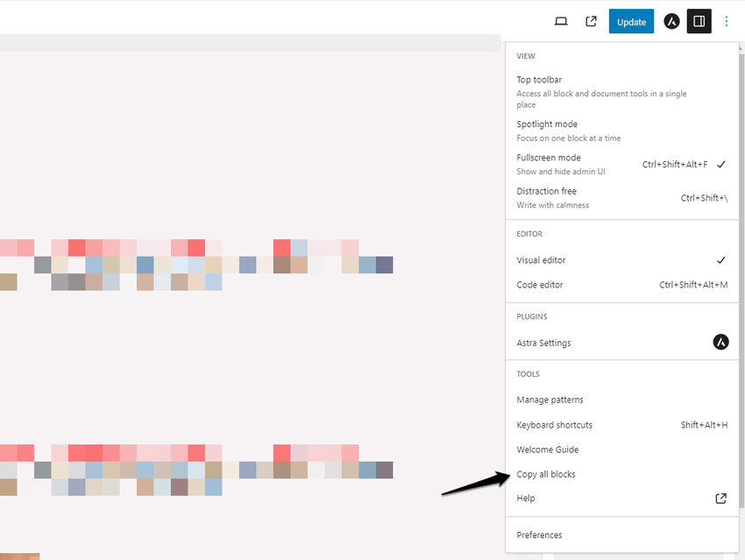Click the laptop preview device icon
Viewport: 745px width, 560px height.
[562, 22]
